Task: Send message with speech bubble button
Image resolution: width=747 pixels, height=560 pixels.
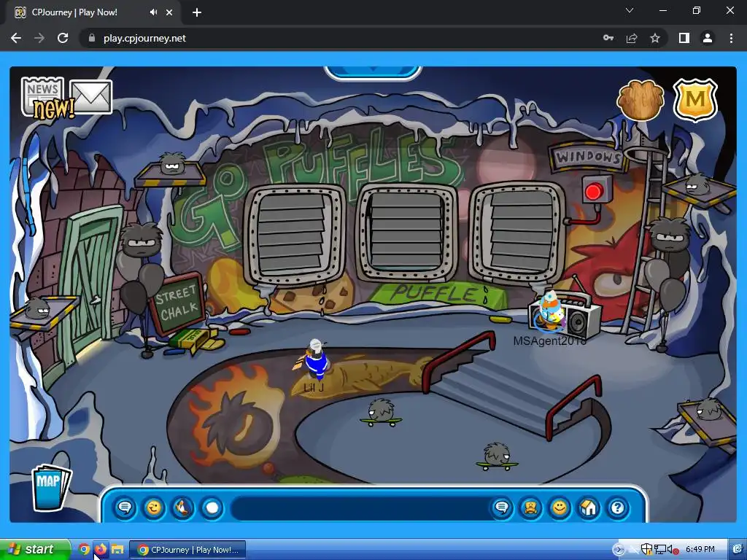Action: pos(502,507)
